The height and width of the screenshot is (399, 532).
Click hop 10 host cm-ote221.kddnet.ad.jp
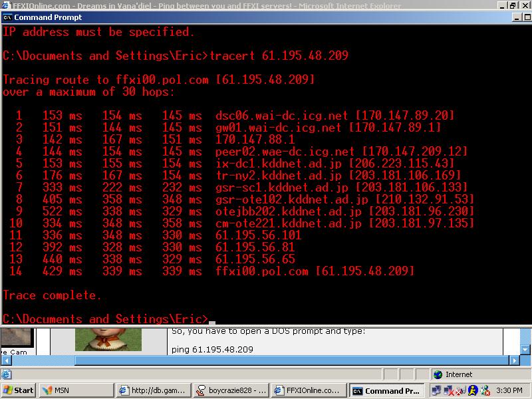click(x=288, y=223)
